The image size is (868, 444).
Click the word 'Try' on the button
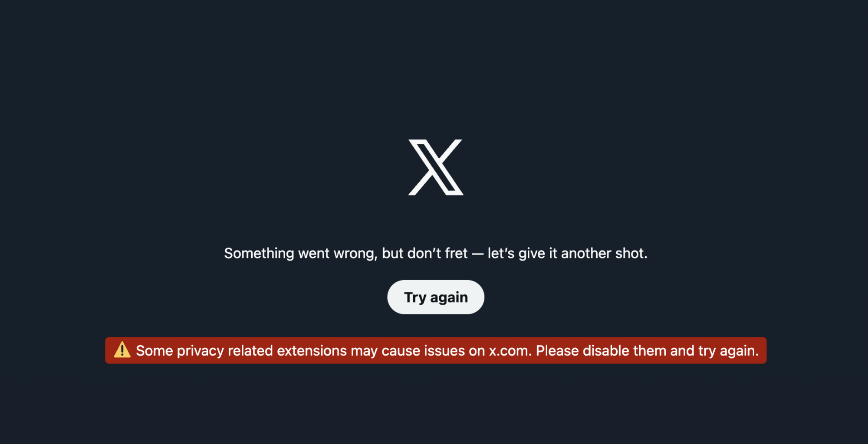point(415,298)
